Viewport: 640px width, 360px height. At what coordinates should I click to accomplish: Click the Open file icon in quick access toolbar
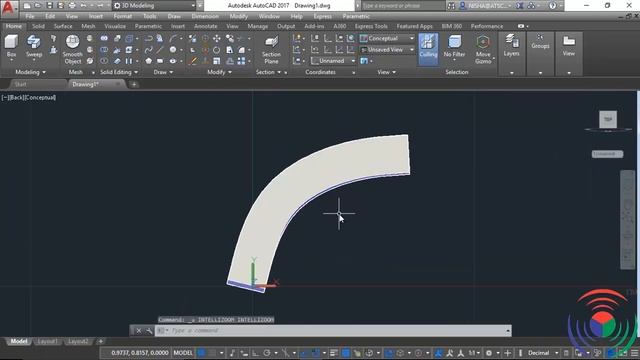(38, 6)
